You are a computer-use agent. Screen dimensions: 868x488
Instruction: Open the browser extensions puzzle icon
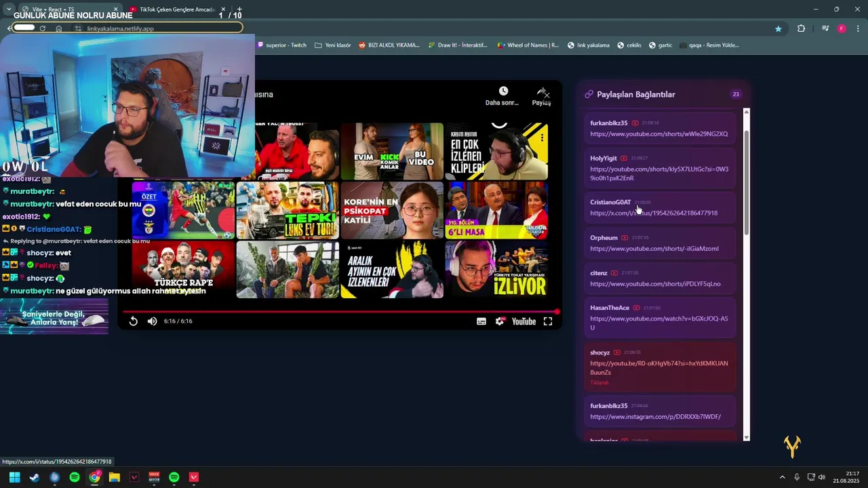[x=802, y=28]
